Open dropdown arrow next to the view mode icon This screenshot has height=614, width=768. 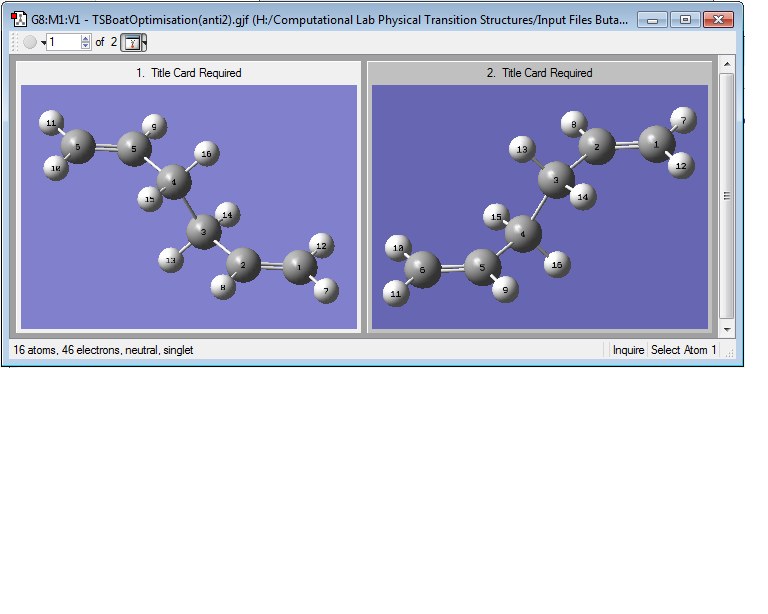pos(144,43)
